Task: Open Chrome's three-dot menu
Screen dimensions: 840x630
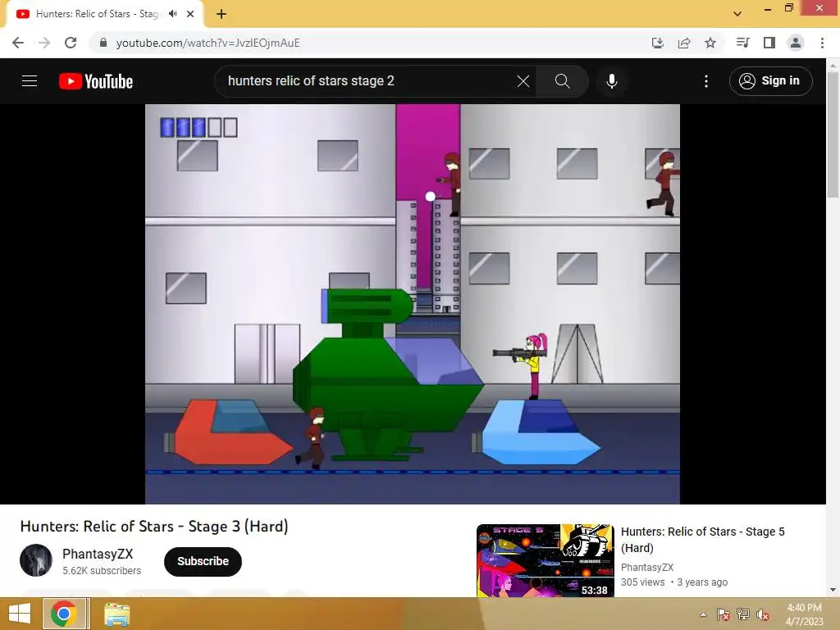Action: pyautogui.click(x=822, y=43)
